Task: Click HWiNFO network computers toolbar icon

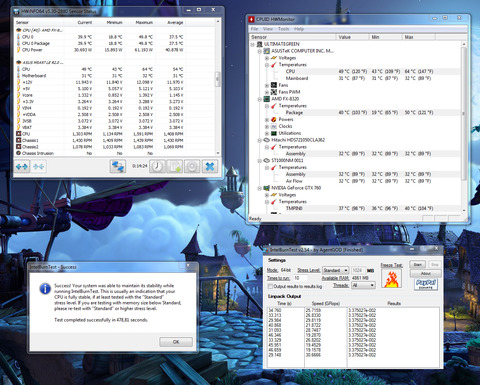Action: tap(118, 166)
